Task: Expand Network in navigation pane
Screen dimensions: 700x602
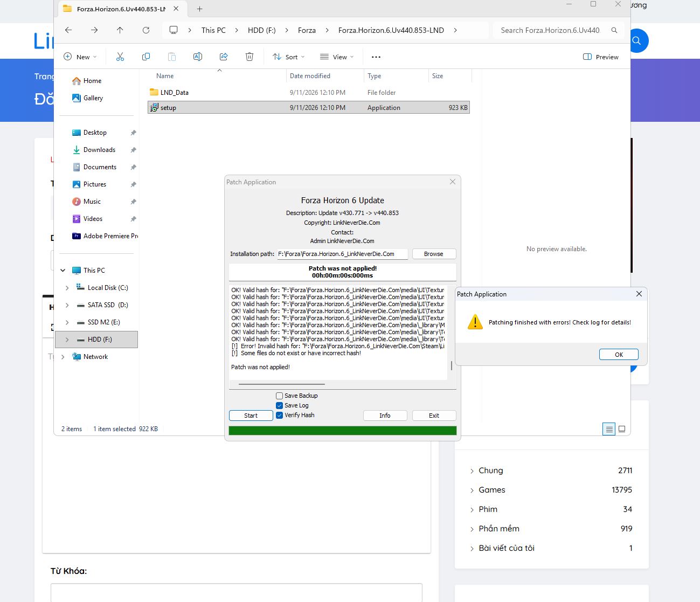Action: click(63, 357)
